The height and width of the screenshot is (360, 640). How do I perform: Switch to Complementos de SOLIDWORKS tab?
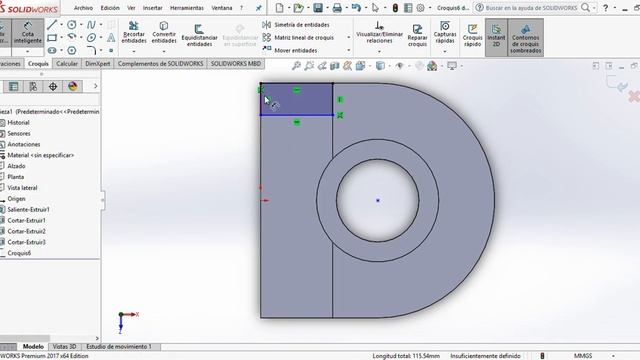[160, 64]
